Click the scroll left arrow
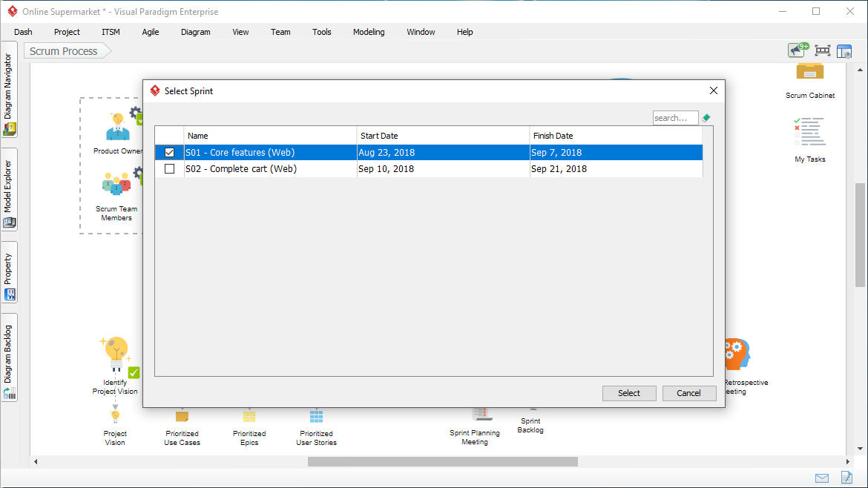 click(36, 461)
